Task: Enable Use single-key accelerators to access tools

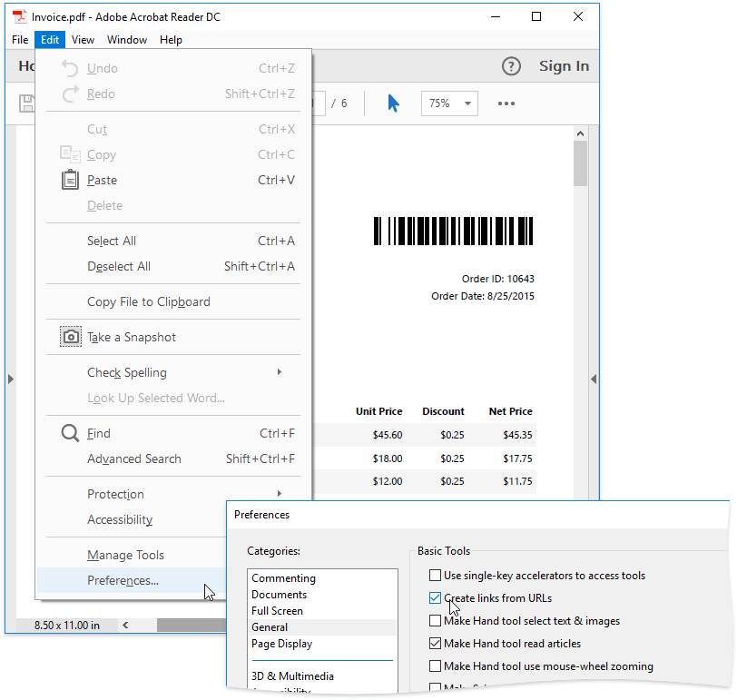Action: tap(436, 575)
